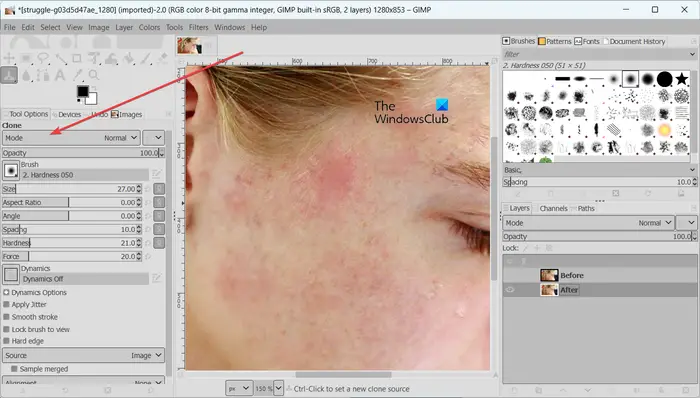This screenshot has width=700, height=398.
Task: Switch to the Patterns tab
Action: [554, 41]
